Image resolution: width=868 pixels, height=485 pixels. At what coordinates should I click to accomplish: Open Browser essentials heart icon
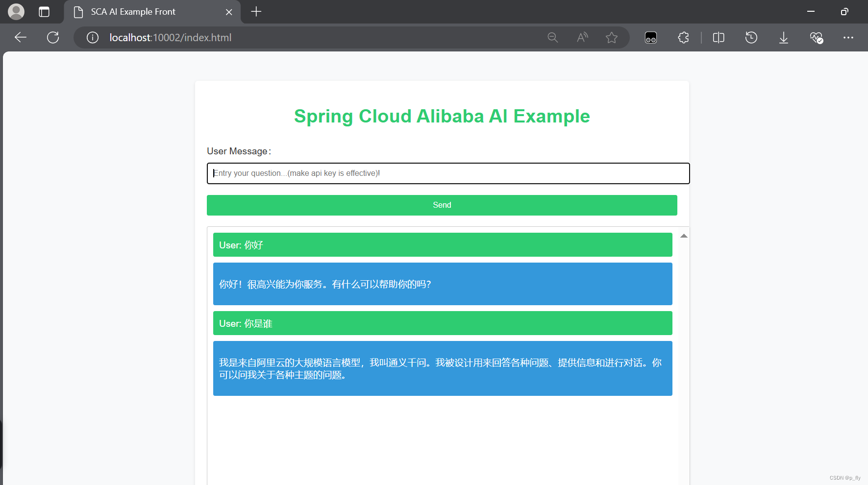click(817, 38)
